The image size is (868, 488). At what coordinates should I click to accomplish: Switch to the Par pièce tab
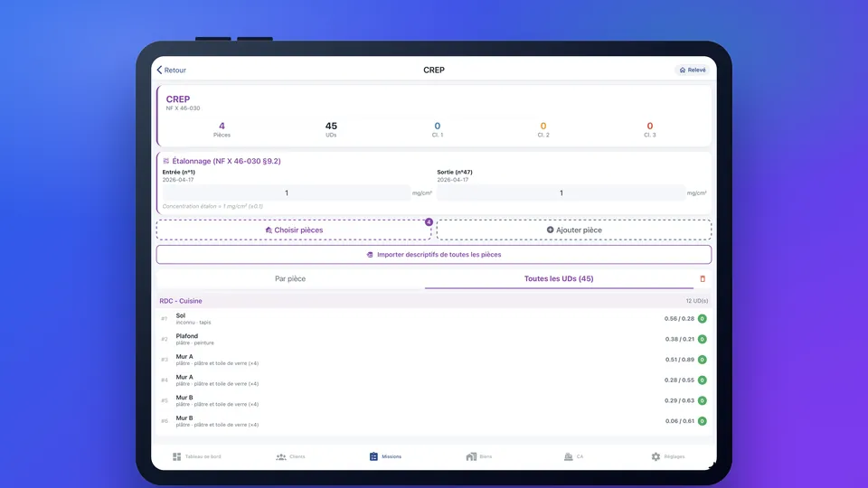(x=290, y=279)
